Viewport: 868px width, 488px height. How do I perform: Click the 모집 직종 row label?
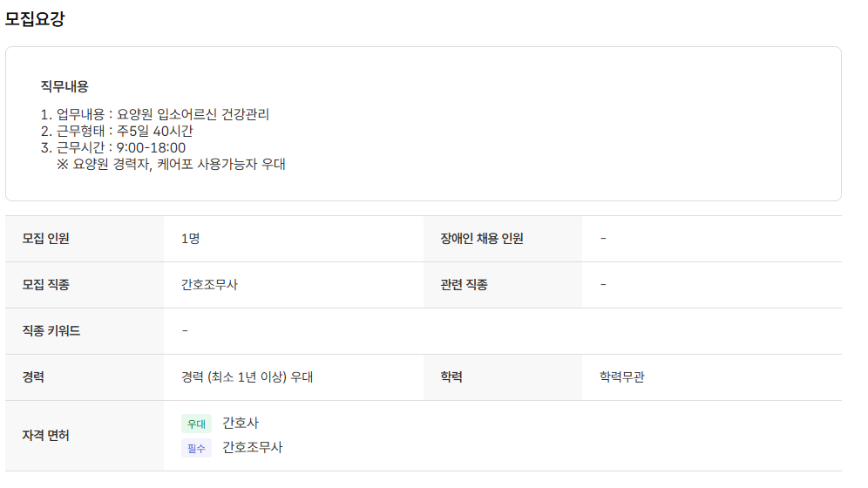(46, 285)
